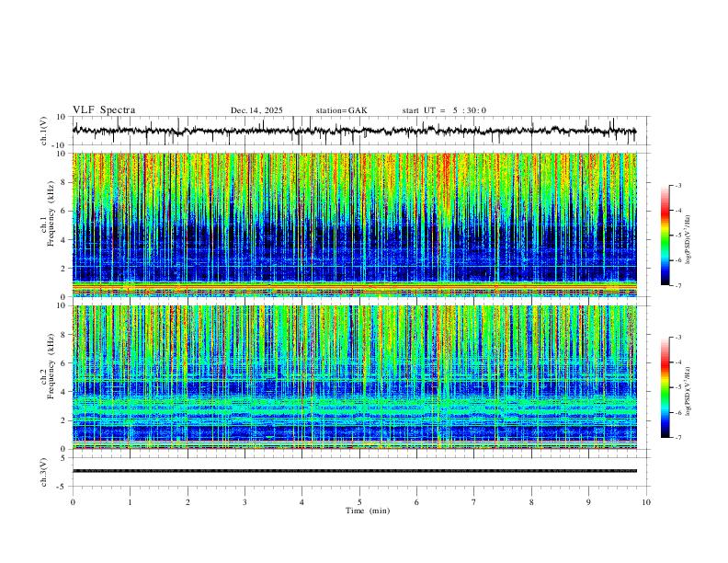Click the "ch.3(V)" axis label
Image resolution: width=728 pixels, height=563 pixels.
click(x=44, y=472)
